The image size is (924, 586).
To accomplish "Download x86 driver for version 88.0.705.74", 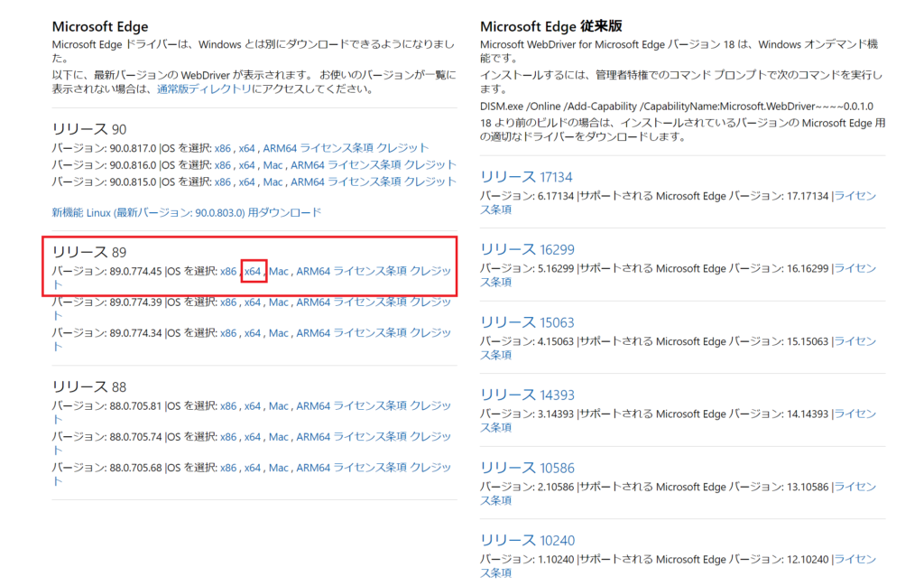I will (x=228, y=437).
